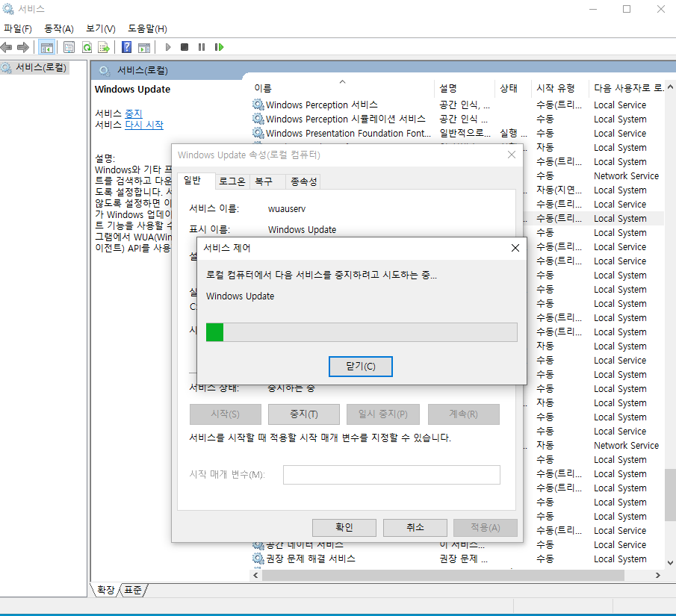
Task: Click gear icon of Windows Presentation Foundation Font row
Action: [258, 133]
